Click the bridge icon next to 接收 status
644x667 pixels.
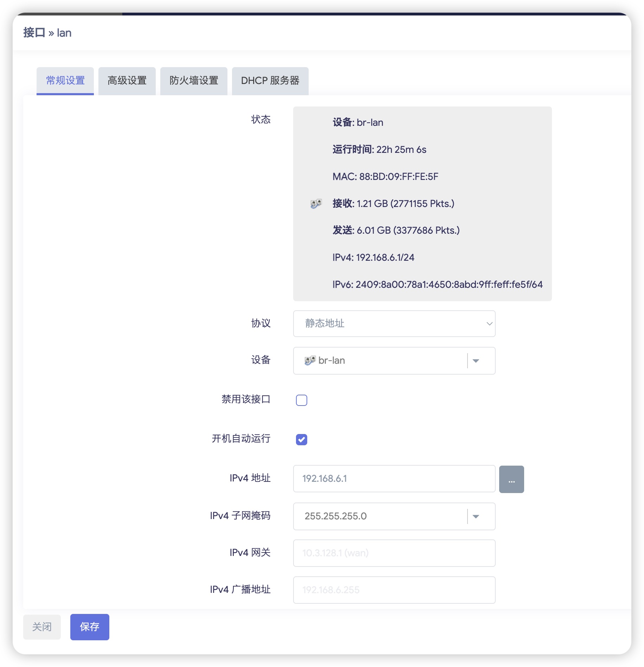click(316, 204)
